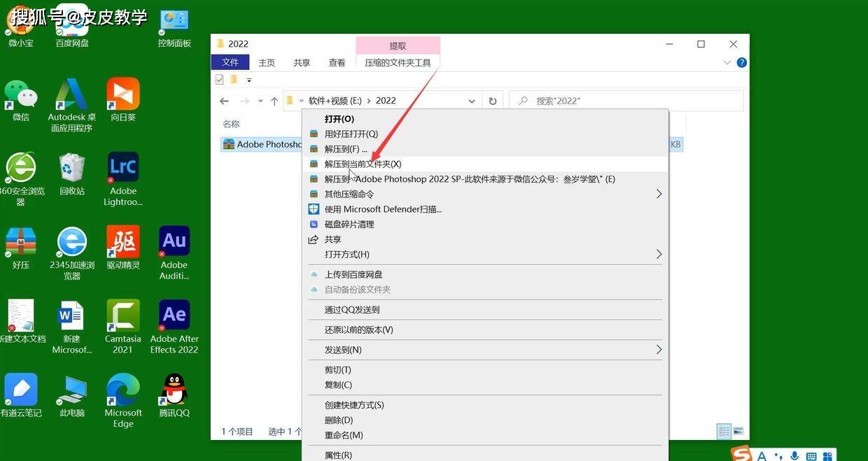Screen dimensions: 868x461
Task: Choose 还原以前的版本(V)
Action: coord(486,329)
